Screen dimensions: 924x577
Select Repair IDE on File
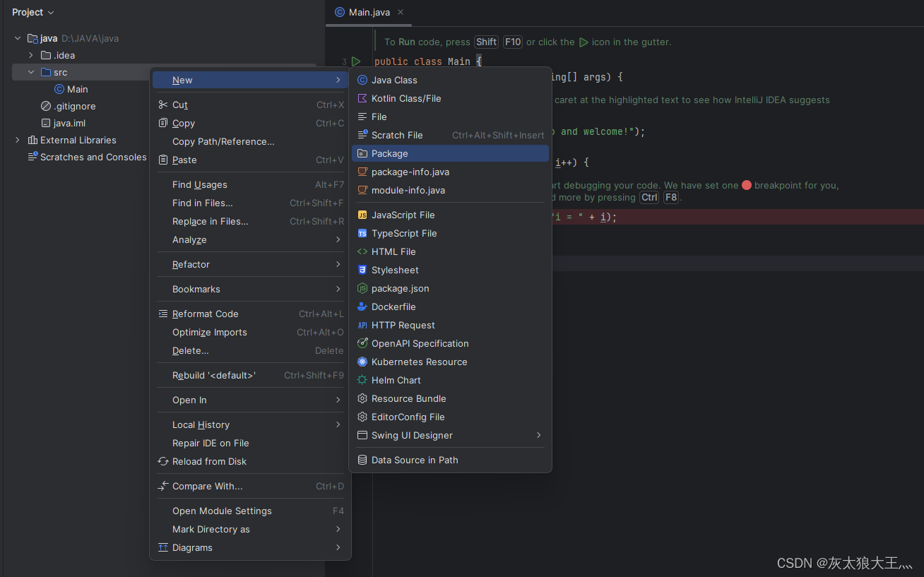(251, 443)
